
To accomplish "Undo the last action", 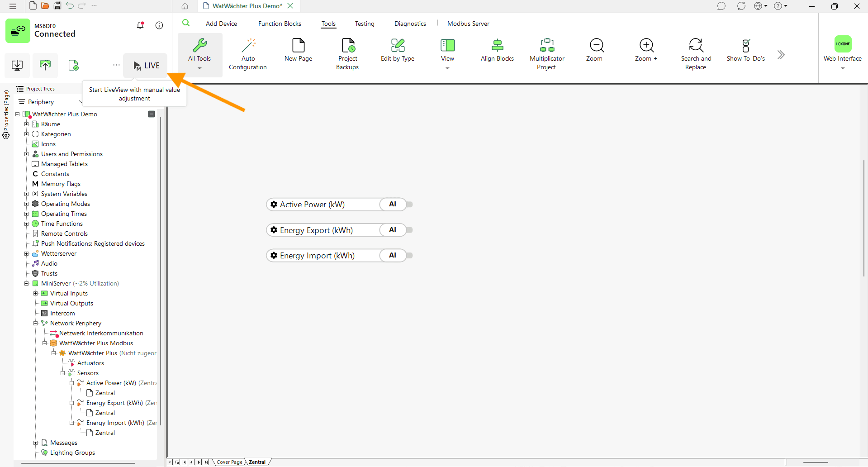I will (x=70, y=5).
